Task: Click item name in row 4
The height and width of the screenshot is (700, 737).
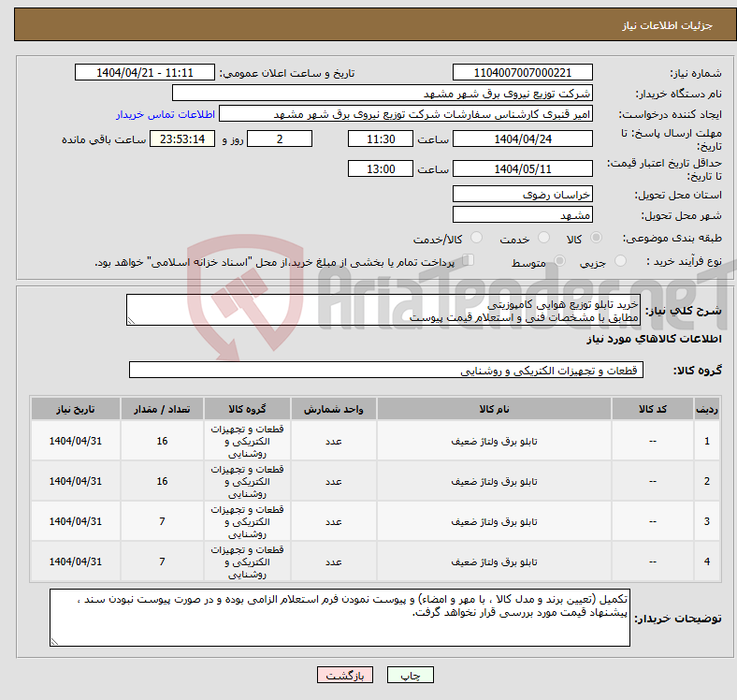Action: [x=494, y=561]
